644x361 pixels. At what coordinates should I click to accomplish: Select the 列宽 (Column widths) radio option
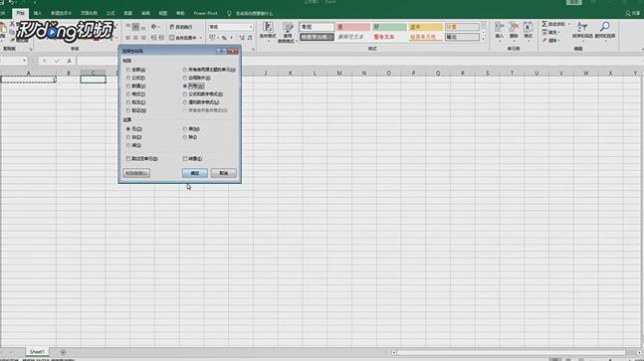pos(193,87)
